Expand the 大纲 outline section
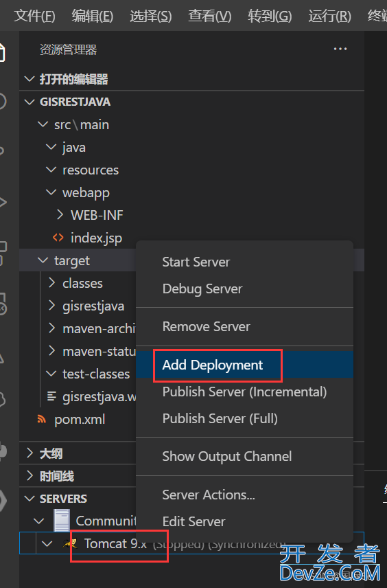The width and height of the screenshot is (387, 588). (30, 453)
